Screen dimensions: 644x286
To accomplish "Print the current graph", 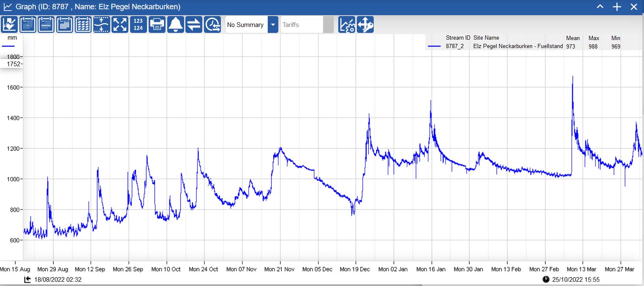I will point(157,24).
